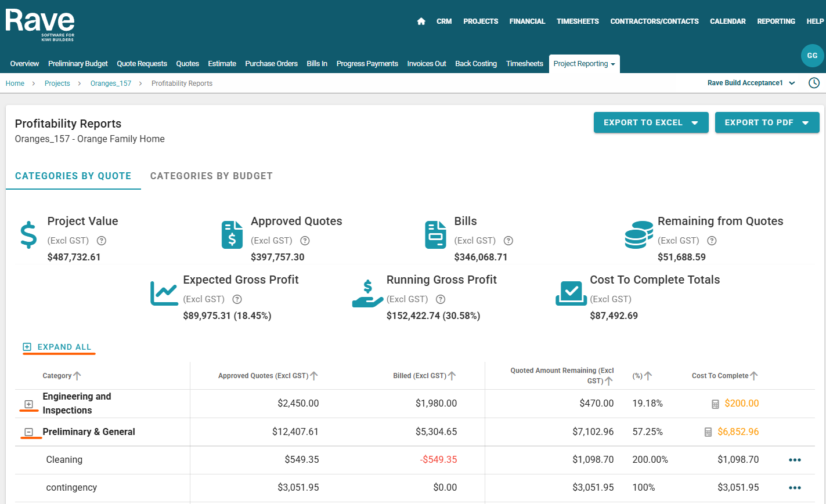Expand the Engineering and Inspections category
826x504 pixels.
click(x=28, y=404)
